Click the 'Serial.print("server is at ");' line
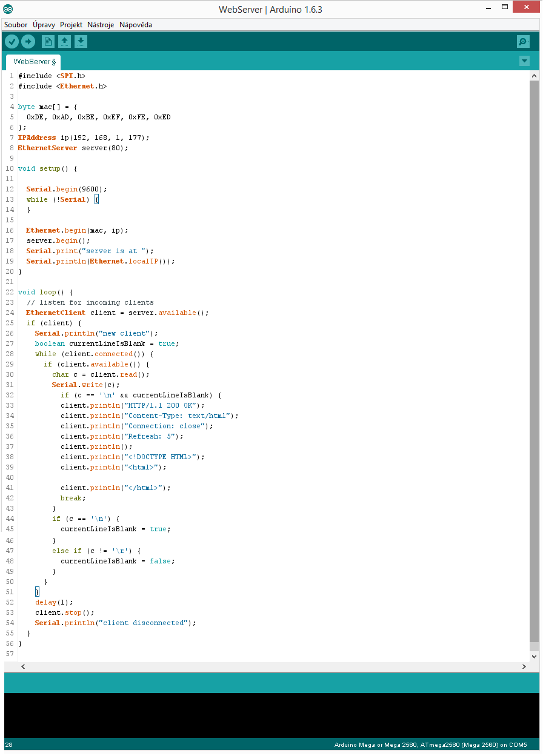The width and height of the screenshot is (543, 756). 90,251
